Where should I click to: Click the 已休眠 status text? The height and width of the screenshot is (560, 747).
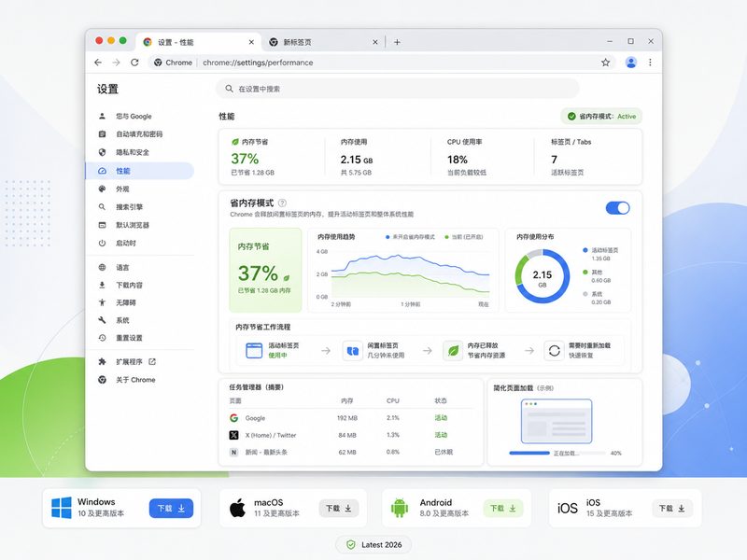point(444,452)
